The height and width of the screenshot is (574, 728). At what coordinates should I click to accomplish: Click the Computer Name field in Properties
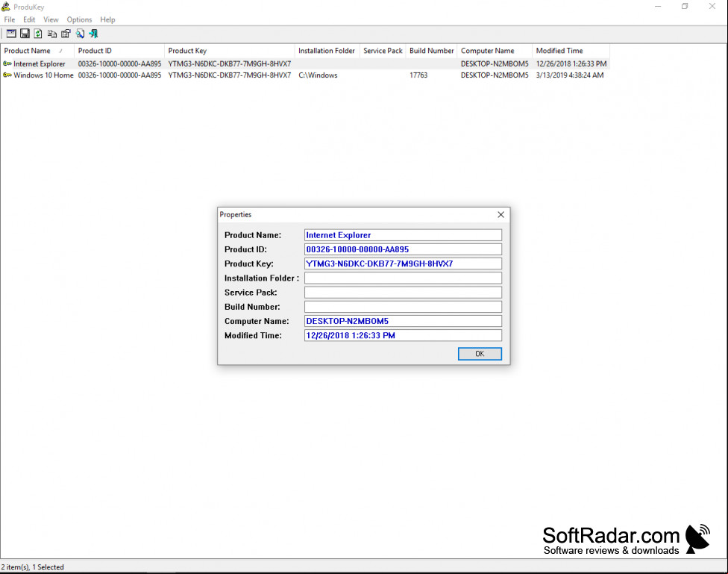pos(403,321)
